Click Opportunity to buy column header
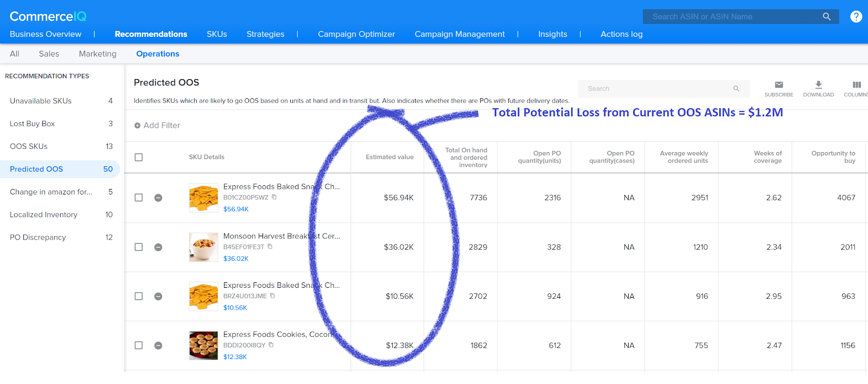This screenshot has height=384, width=868. (833, 157)
